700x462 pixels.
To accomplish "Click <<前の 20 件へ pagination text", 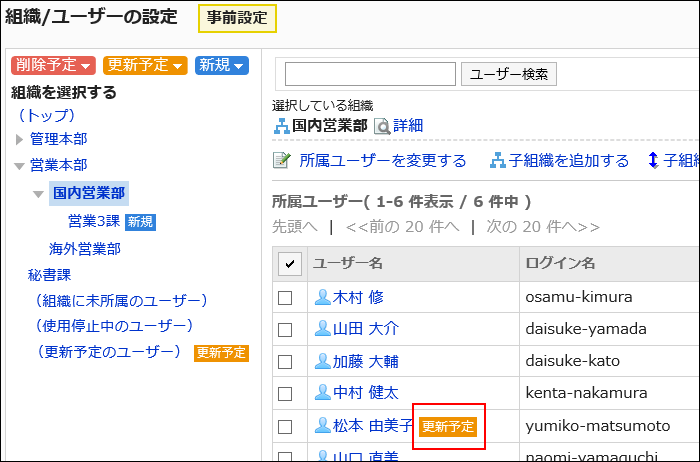I will (x=402, y=227).
